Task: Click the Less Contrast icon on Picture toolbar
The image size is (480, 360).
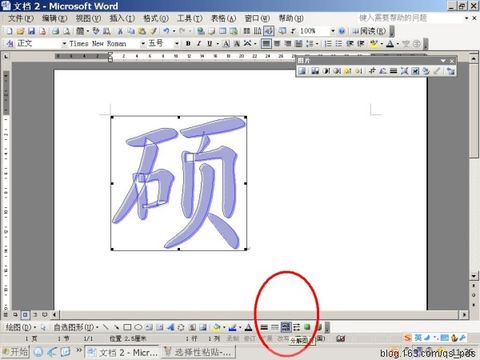Action: (x=337, y=71)
